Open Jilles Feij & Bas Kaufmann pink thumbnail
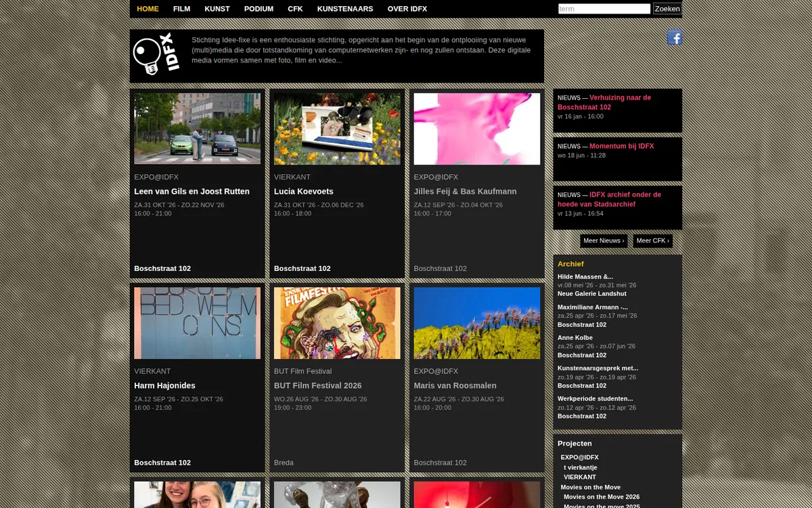The width and height of the screenshot is (812, 508). pyautogui.click(x=477, y=129)
